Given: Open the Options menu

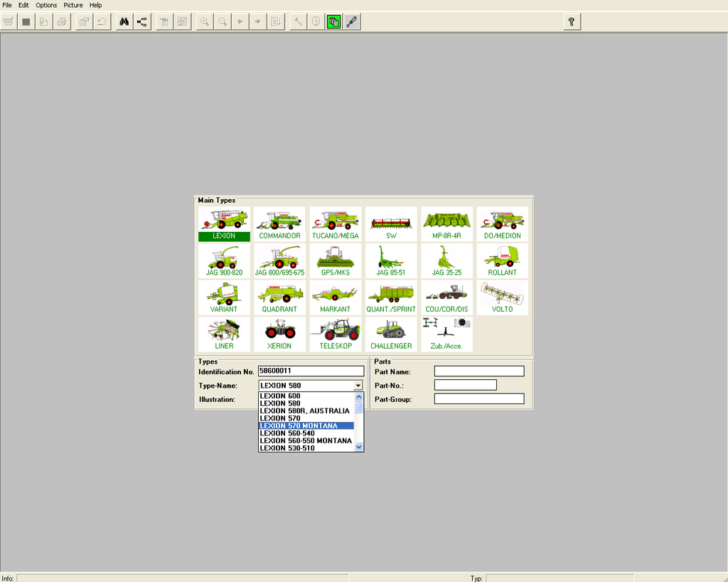Looking at the screenshot, I should coord(46,5).
